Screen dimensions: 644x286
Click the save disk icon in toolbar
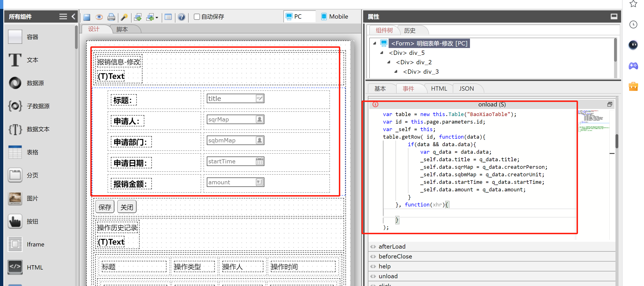pyautogui.click(x=87, y=17)
